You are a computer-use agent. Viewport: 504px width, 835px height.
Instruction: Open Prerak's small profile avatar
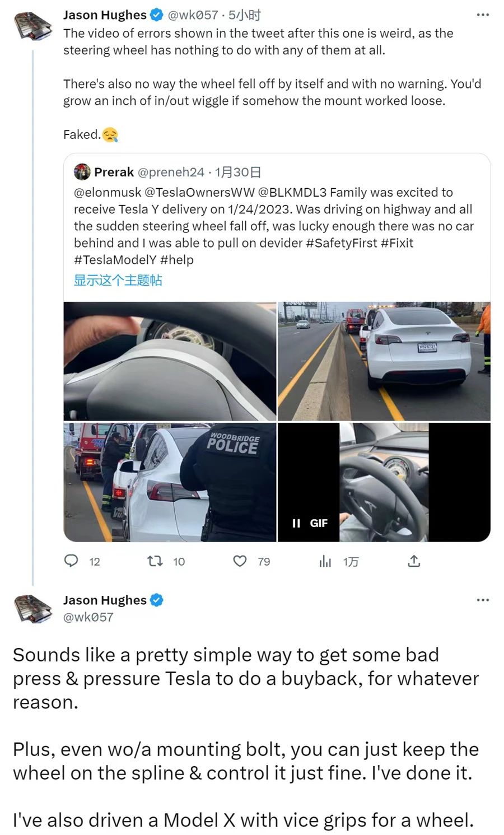click(82, 171)
